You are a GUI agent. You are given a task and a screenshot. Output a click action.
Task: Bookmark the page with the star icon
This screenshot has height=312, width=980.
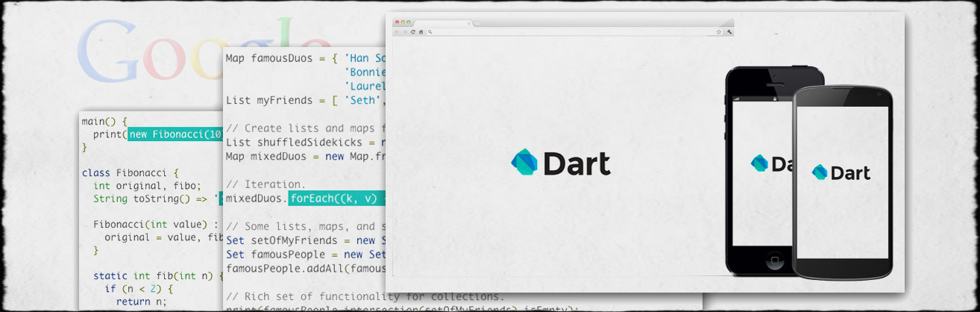tap(719, 32)
